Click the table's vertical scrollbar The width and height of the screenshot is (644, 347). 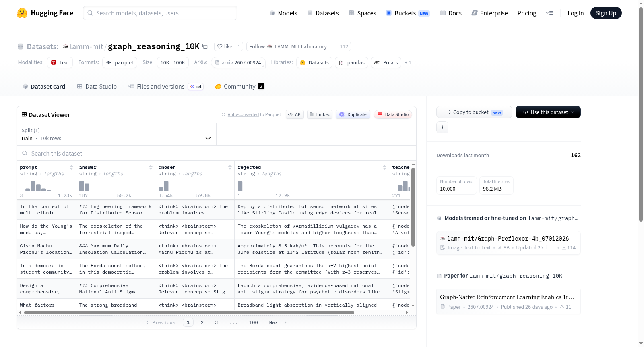click(413, 208)
